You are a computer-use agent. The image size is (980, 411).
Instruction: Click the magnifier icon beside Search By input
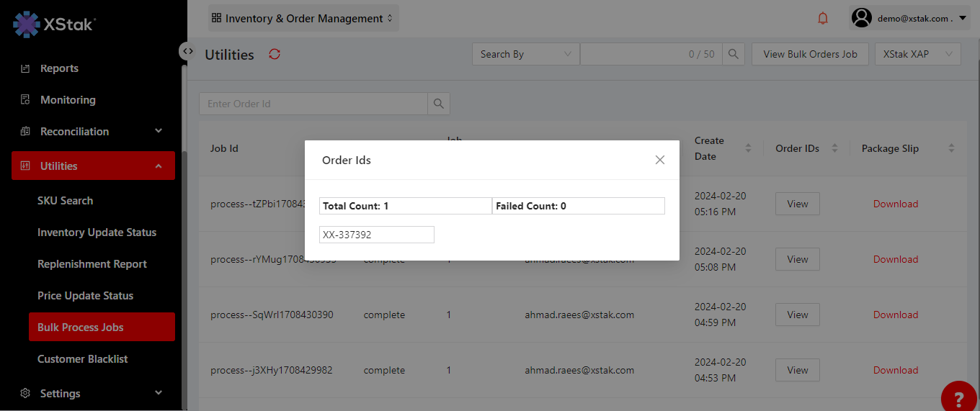tap(734, 54)
